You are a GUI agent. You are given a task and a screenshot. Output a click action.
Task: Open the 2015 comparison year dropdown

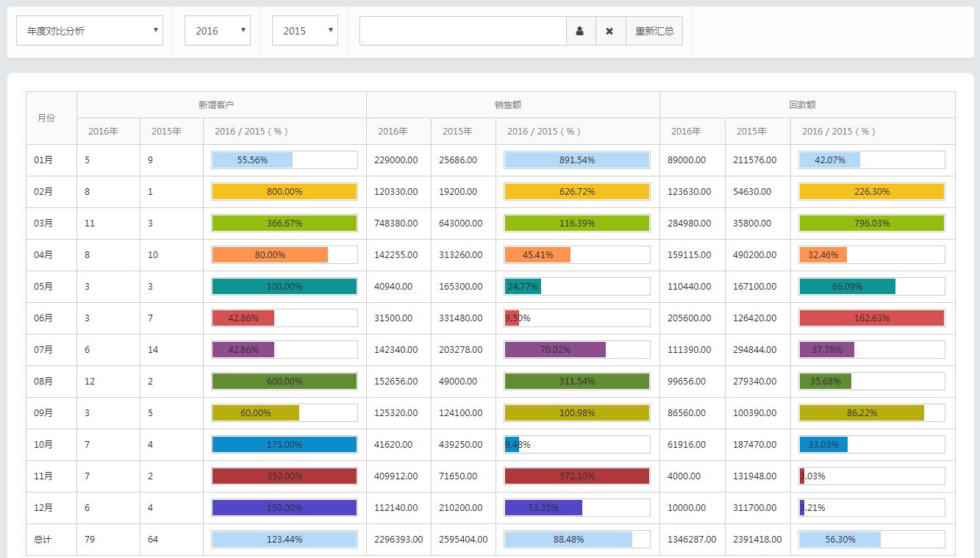pos(304,31)
